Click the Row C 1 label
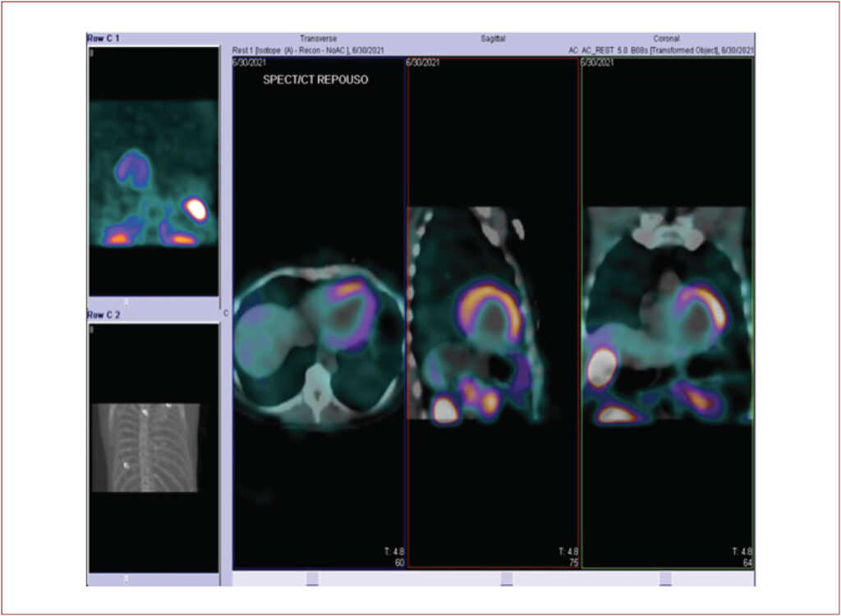 click(x=103, y=39)
